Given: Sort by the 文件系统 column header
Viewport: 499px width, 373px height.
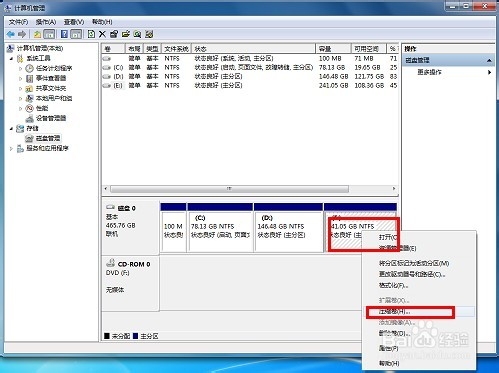Looking at the screenshot, I should 176,49.
